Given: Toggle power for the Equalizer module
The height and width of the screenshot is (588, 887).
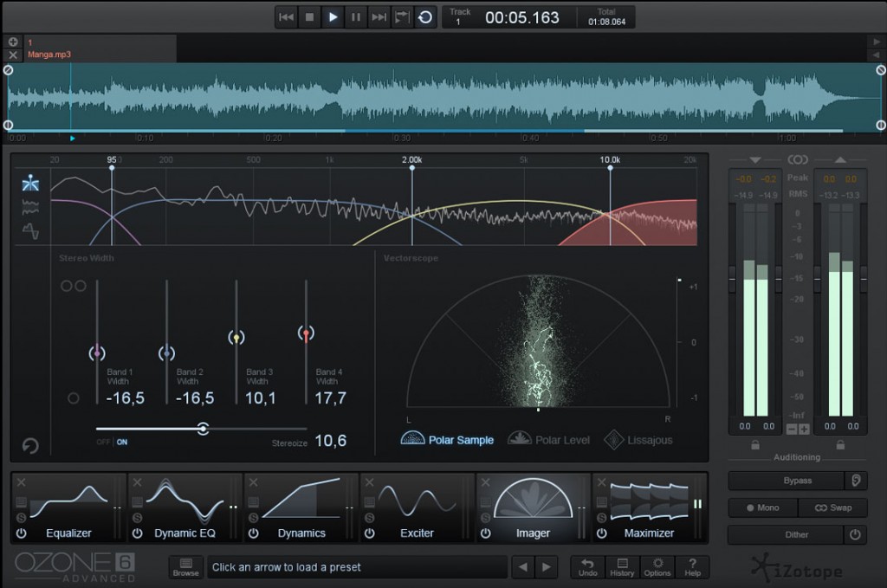Looking at the screenshot, I should point(22,533).
